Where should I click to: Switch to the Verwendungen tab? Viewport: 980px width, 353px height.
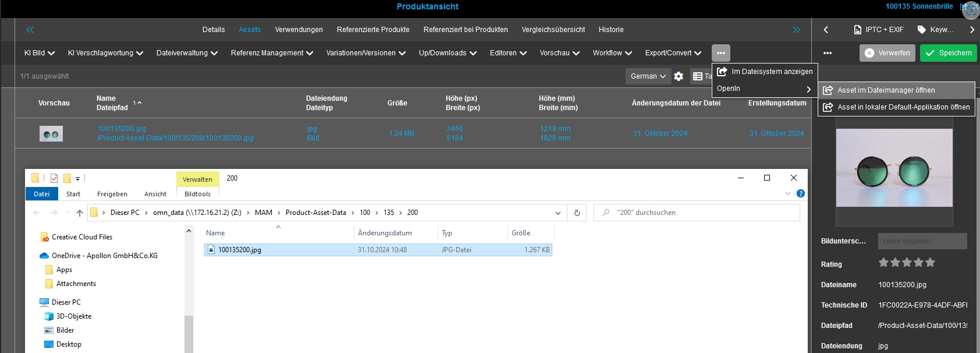[x=299, y=30]
